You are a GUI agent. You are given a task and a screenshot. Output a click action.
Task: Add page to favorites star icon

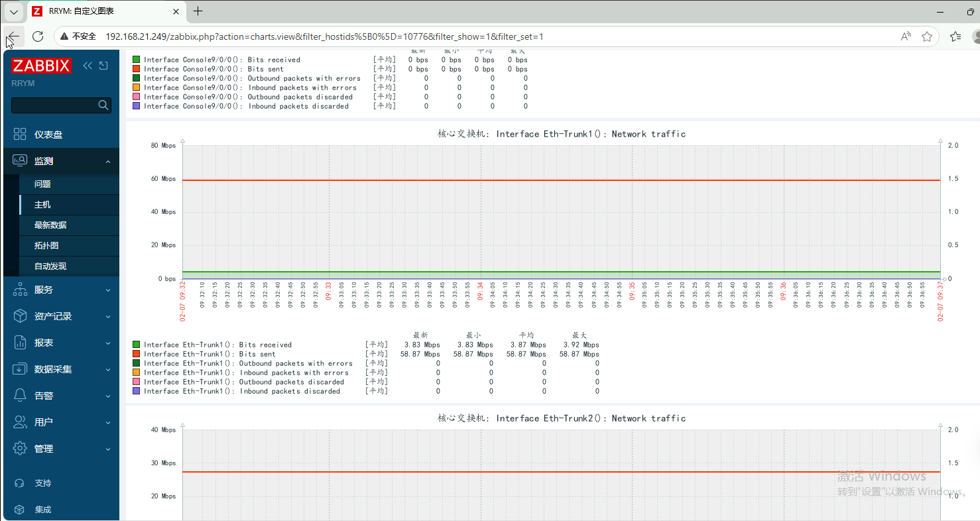pyautogui.click(x=927, y=36)
